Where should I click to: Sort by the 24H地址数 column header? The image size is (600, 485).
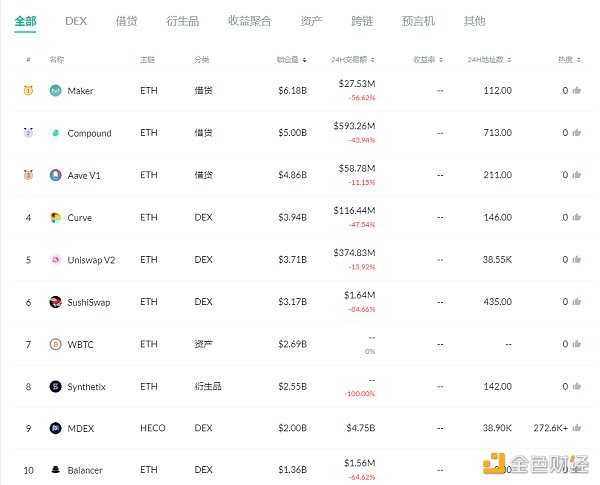(492, 60)
